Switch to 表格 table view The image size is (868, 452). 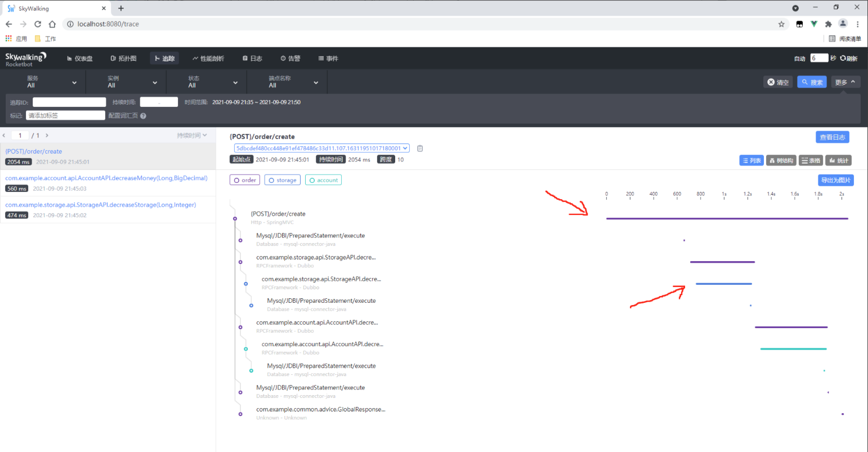coord(811,160)
